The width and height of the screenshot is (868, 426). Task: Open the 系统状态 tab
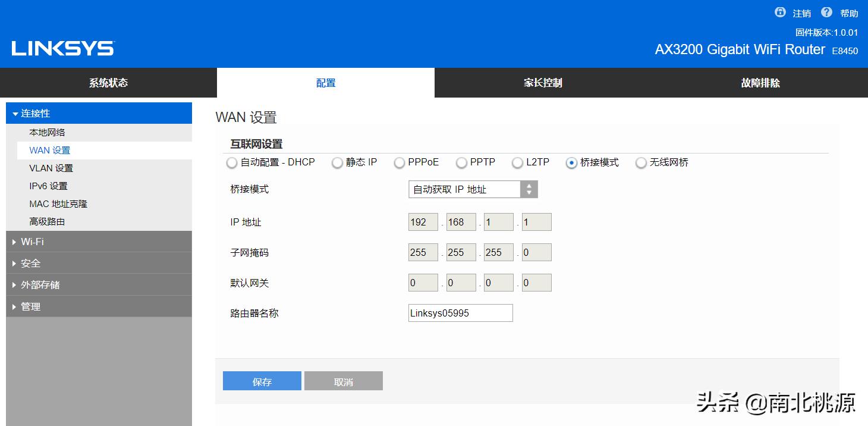click(108, 83)
